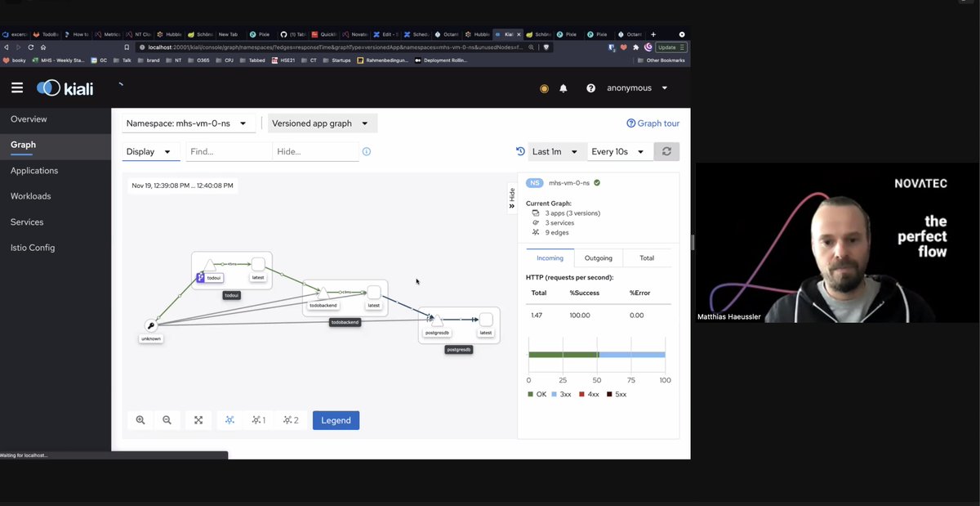Click the 3 services text
The height and width of the screenshot is (506, 980).
click(x=559, y=222)
